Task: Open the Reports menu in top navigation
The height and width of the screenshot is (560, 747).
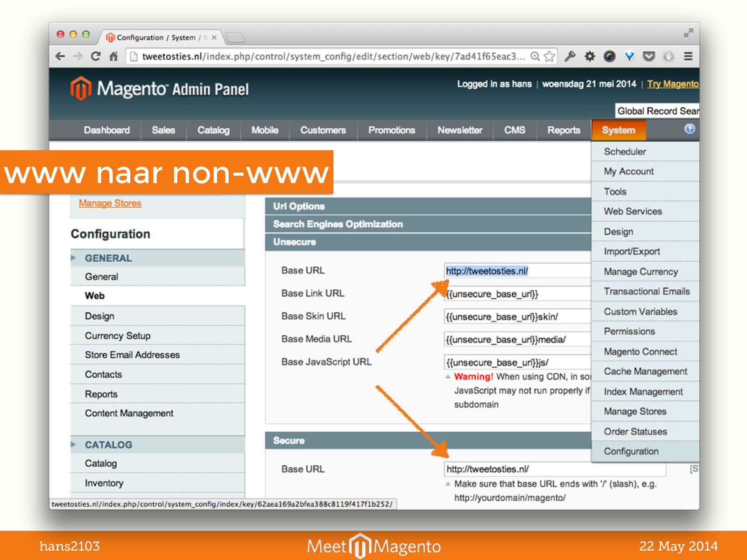Action: pos(564,130)
